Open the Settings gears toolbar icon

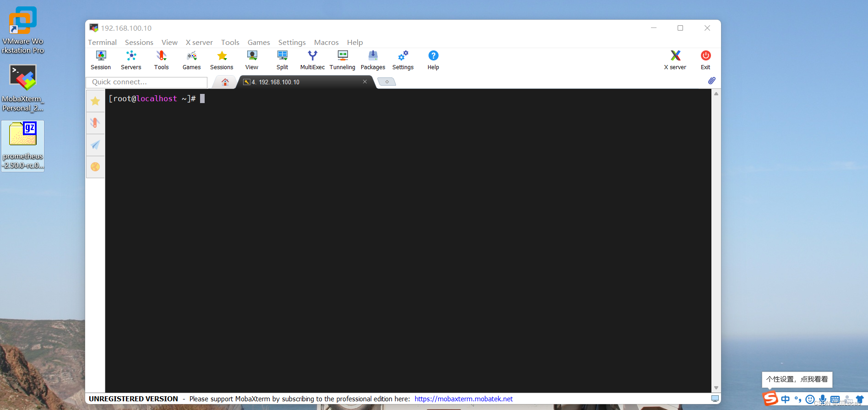[x=403, y=60]
